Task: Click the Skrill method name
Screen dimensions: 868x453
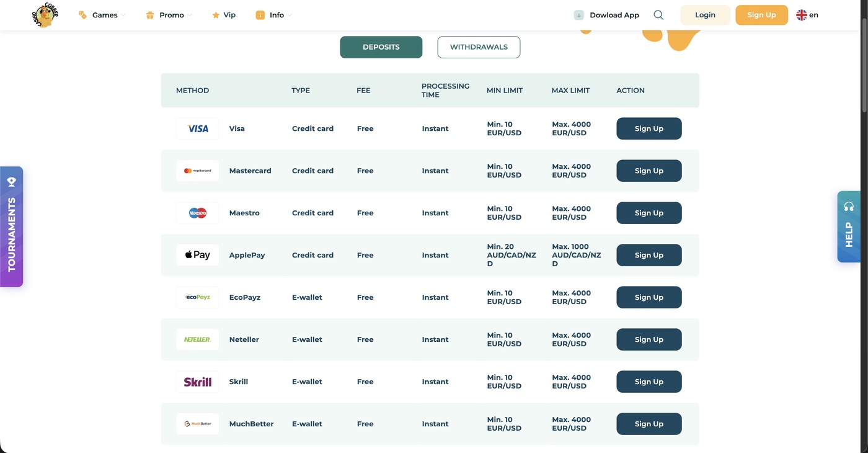Action: 239,382
